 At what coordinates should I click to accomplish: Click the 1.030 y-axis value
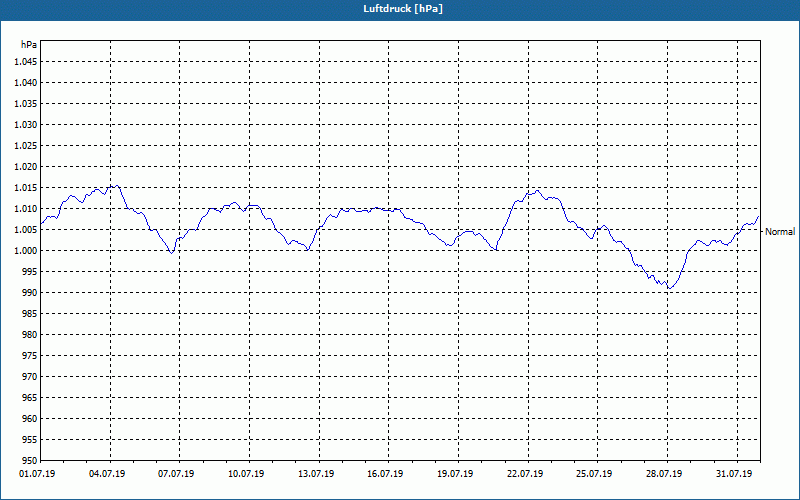(x=26, y=124)
